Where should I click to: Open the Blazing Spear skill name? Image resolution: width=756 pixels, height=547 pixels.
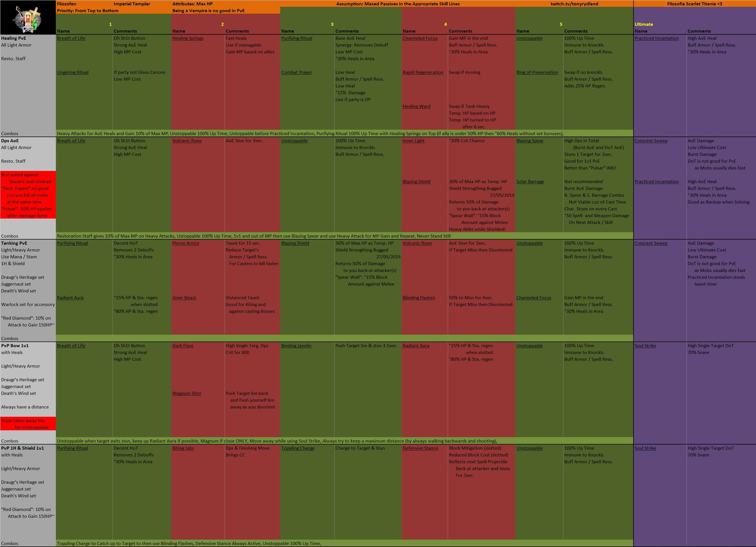(x=530, y=141)
